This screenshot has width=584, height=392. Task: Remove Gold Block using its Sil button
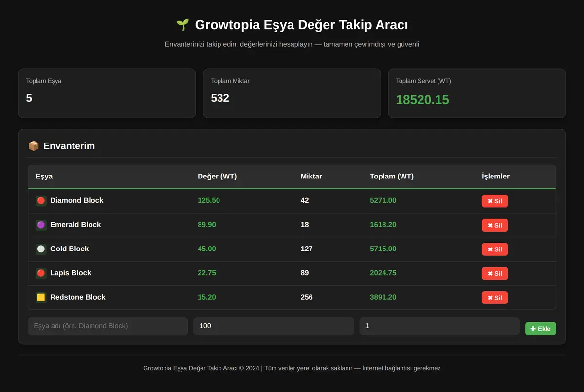(494, 249)
